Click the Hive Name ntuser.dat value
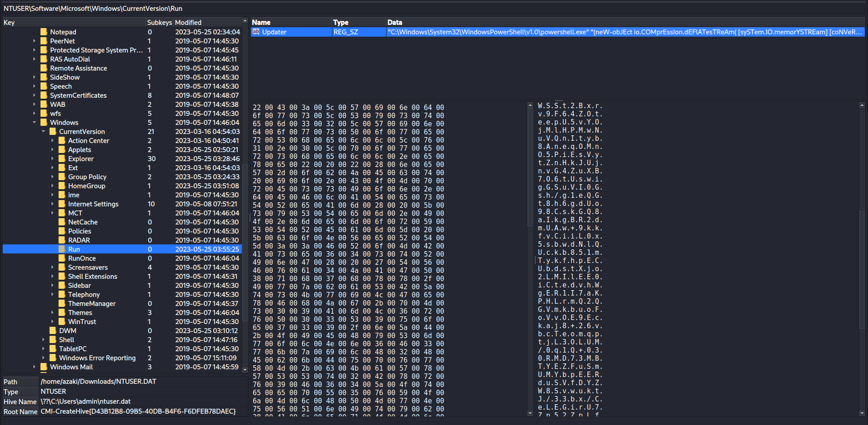The image size is (868, 425). point(85,401)
